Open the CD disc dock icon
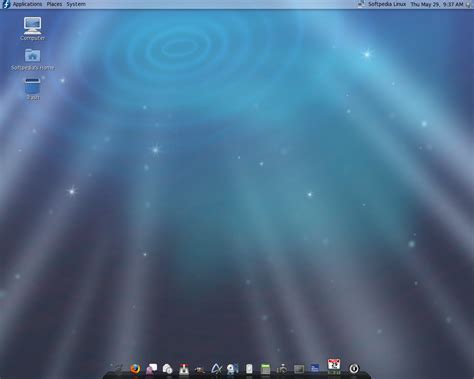This screenshot has height=379, width=474. (x=168, y=369)
